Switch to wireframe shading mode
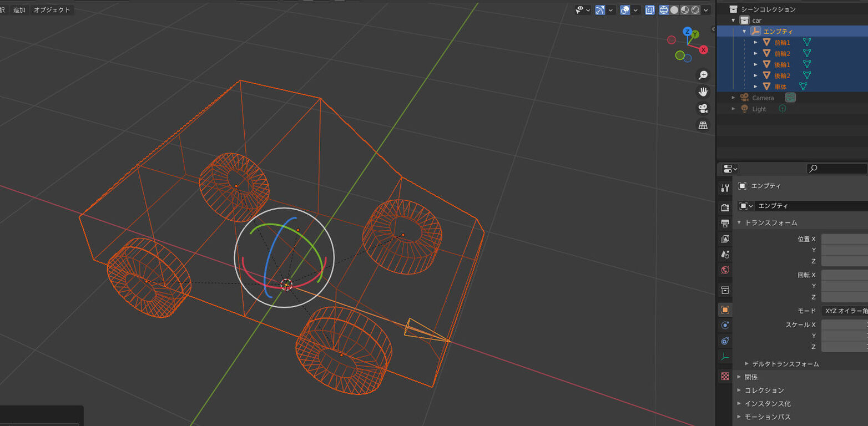The height and width of the screenshot is (426, 868). click(x=664, y=10)
